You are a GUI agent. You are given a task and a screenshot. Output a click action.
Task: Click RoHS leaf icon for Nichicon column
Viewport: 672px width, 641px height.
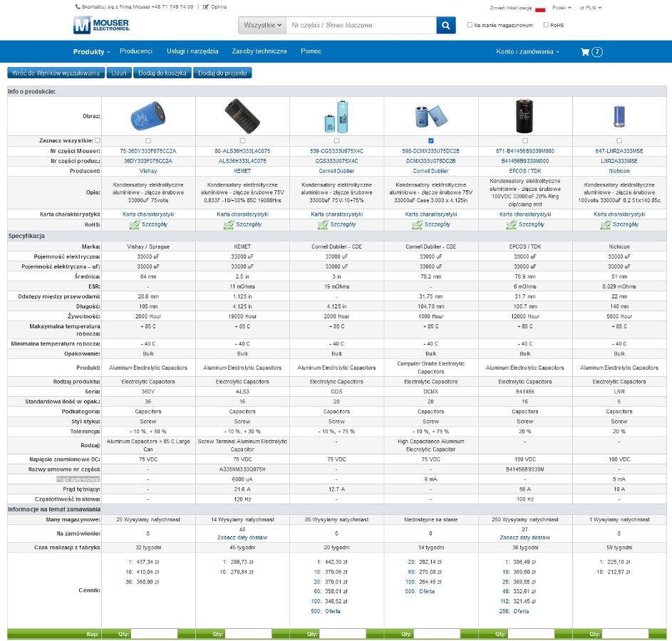pyautogui.click(x=606, y=224)
